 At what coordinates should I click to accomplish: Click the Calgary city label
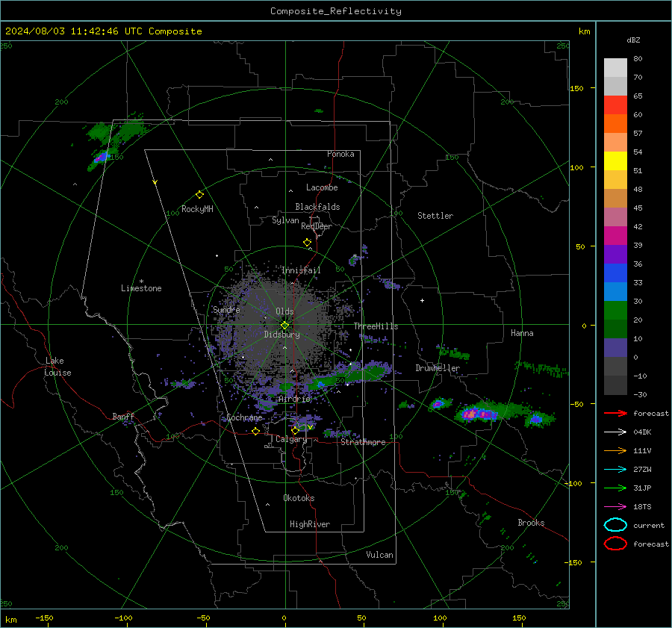291,439
